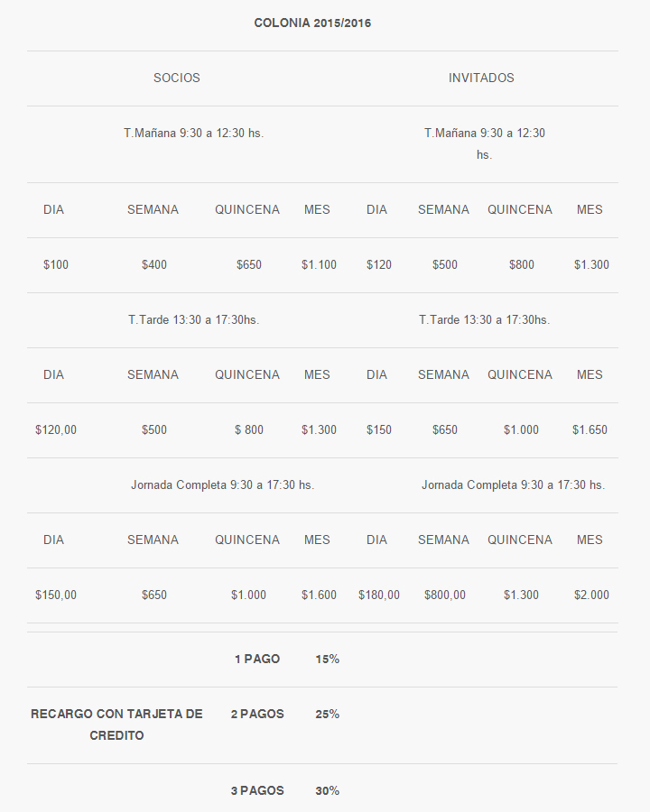Click invitados Jornada Completa 9:30 a 17:30 heading
This screenshot has width=650, height=812.
pos(513,485)
